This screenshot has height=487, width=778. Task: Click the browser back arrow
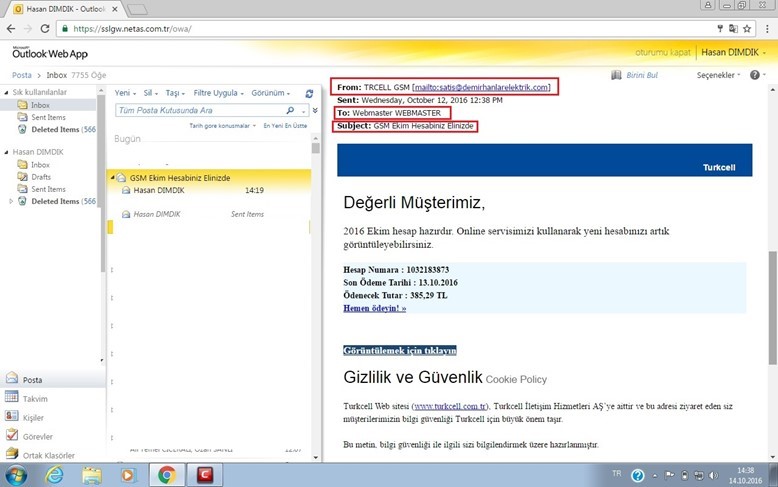pos(11,29)
